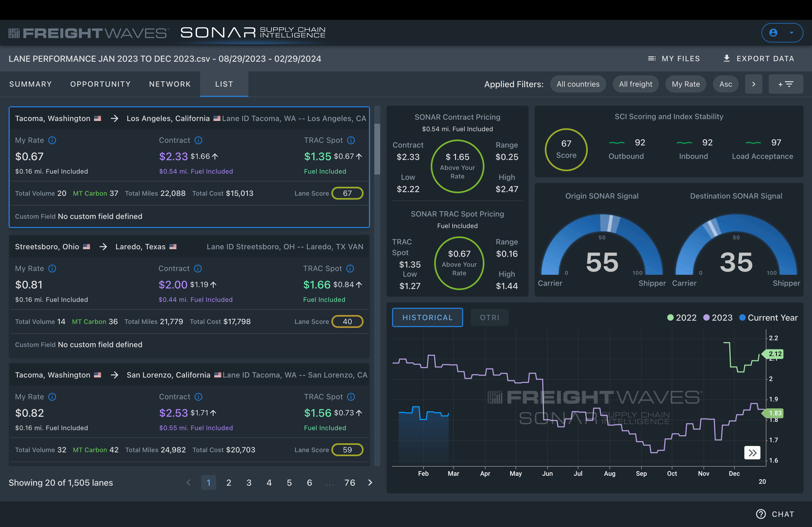Image resolution: width=812 pixels, height=527 pixels.
Task: Click the arrow icon in Streetsboro to Laredo lane
Action: (103, 246)
